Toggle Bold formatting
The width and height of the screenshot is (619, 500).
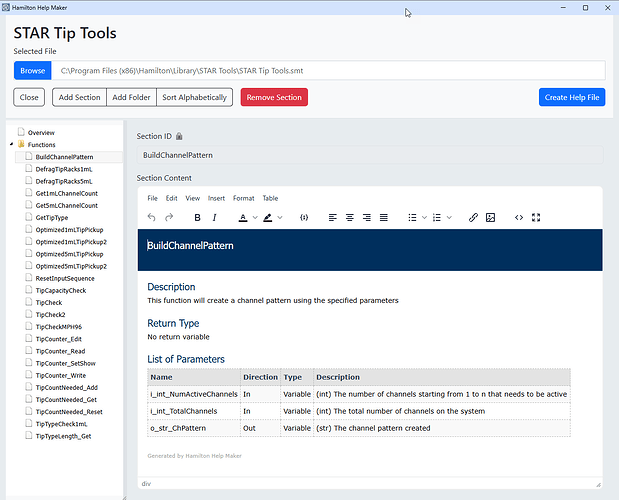197,217
